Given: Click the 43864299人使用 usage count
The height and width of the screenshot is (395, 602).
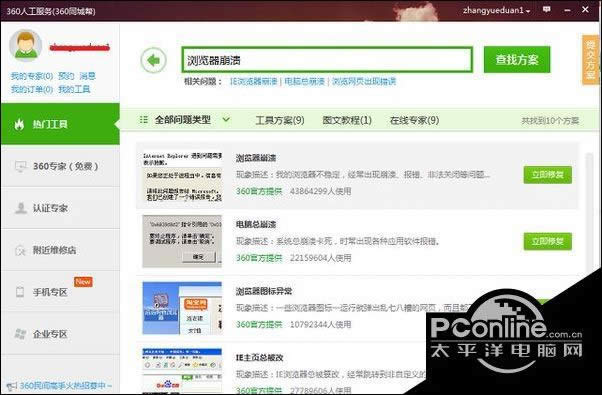Looking at the screenshot, I should click(x=320, y=191).
